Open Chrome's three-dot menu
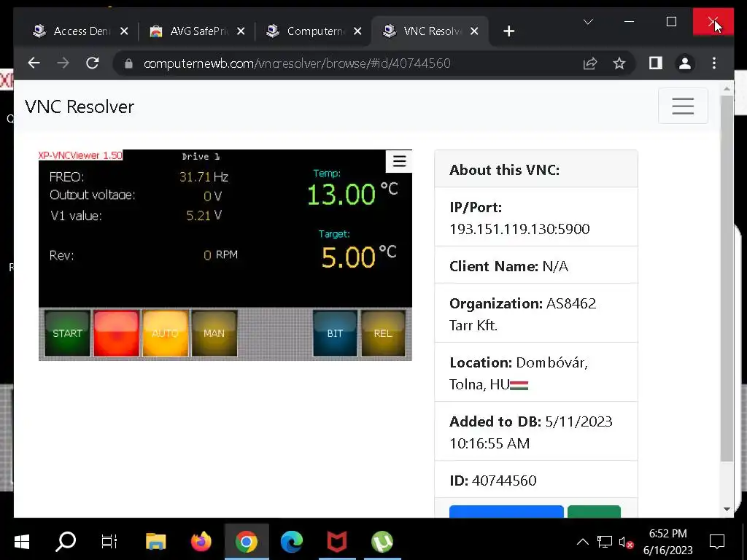This screenshot has width=747, height=560. pyautogui.click(x=713, y=63)
